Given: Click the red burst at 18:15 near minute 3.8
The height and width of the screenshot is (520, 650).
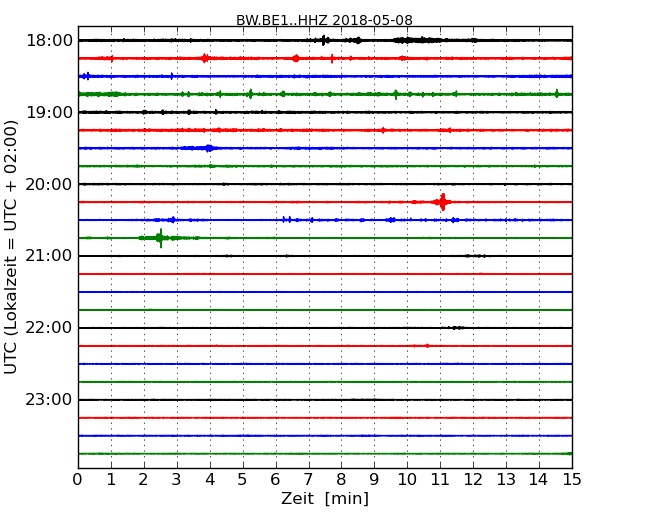Looking at the screenshot, I should [x=204, y=58].
